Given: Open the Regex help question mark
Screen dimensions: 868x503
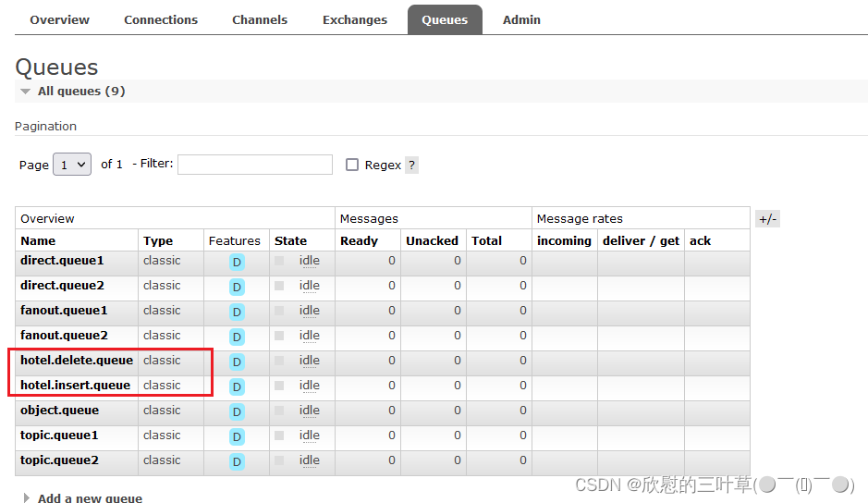Looking at the screenshot, I should (x=411, y=166).
